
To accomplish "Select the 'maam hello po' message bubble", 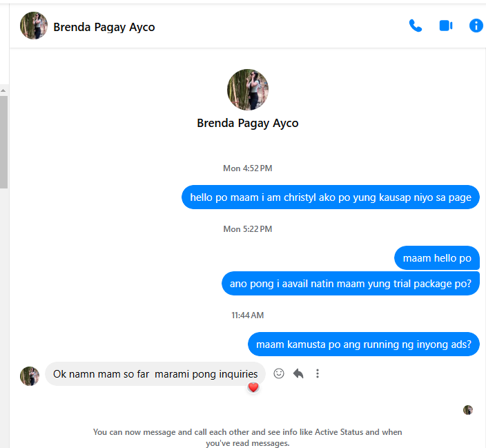I will coord(436,258).
